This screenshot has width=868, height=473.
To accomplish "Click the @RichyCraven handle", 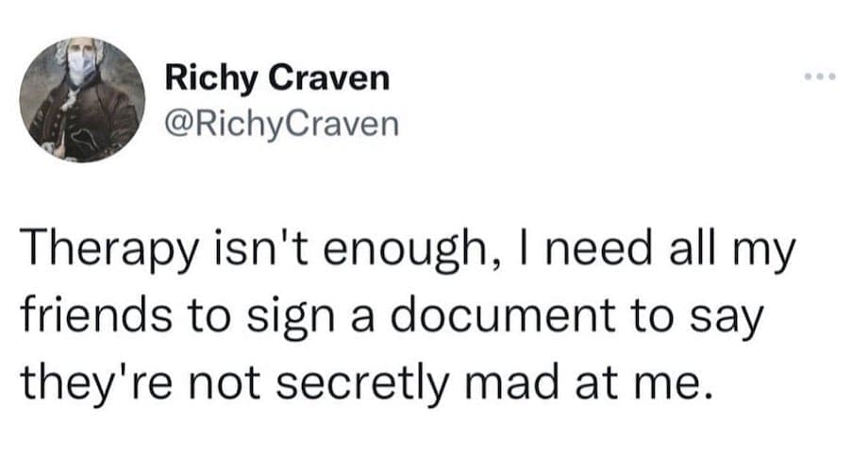I will (x=282, y=123).
